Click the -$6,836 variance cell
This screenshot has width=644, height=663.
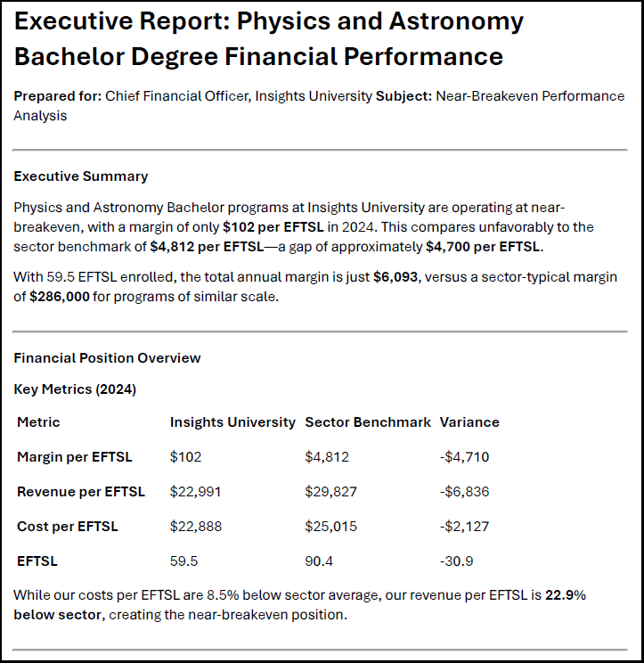click(464, 492)
